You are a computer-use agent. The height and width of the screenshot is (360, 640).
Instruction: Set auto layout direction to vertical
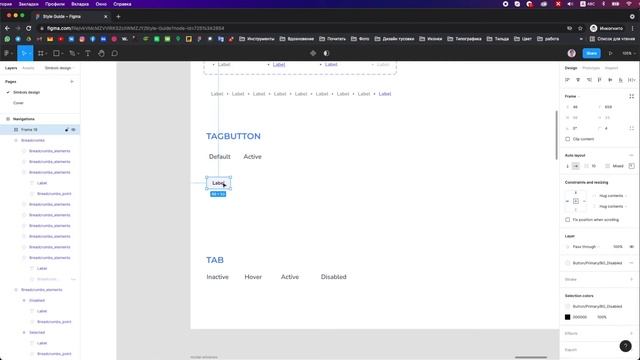pos(567,166)
